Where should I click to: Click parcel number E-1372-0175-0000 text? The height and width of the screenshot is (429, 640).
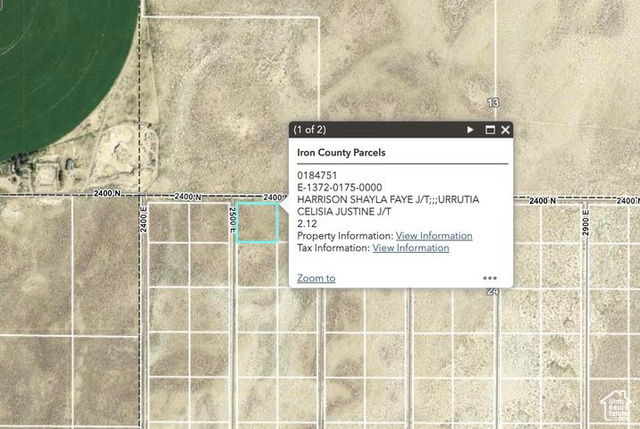point(339,187)
